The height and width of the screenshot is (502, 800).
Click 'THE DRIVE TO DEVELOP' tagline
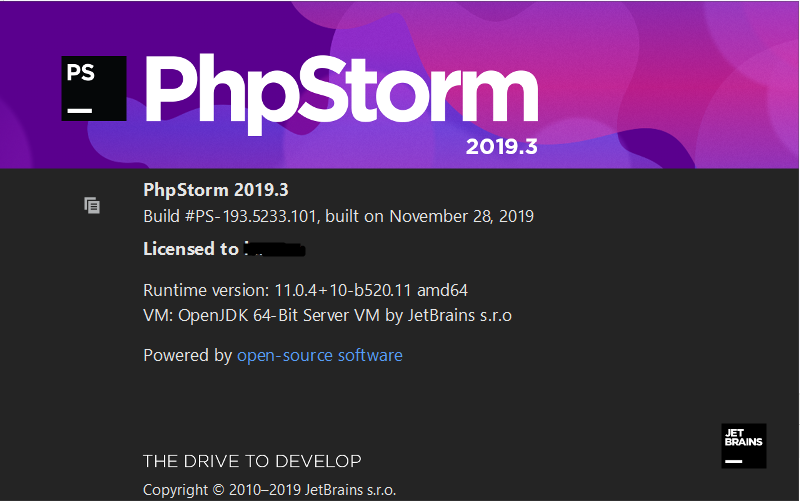[252, 461]
